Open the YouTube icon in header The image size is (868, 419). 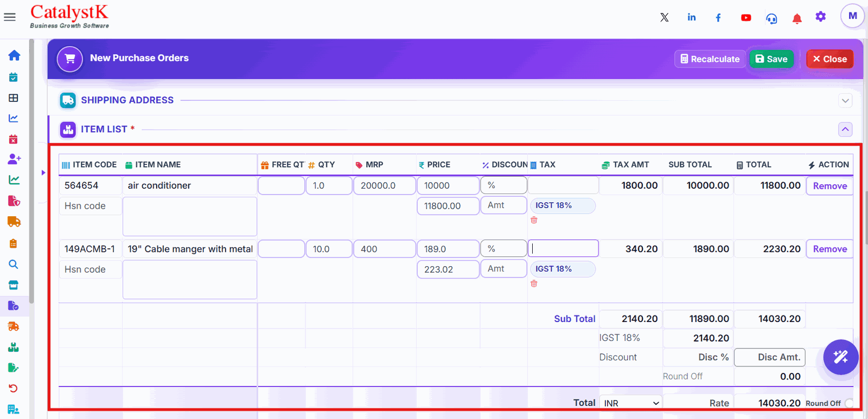tap(746, 18)
